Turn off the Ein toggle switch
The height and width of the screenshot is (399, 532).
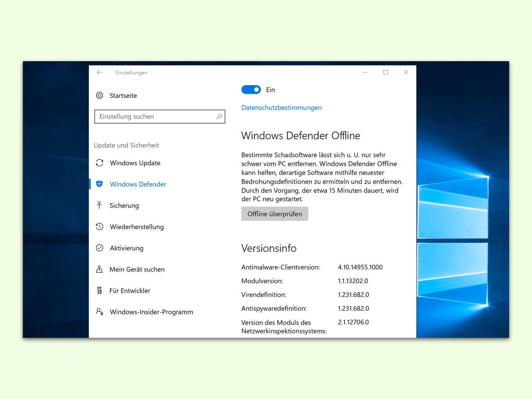click(251, 90)
